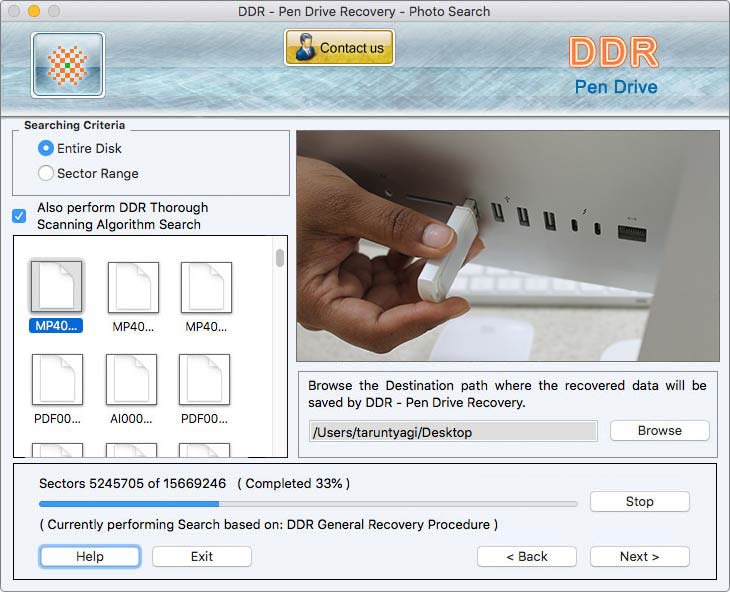Click the 'Browse the Destination path' instruction text
The image size is (730, 592).
point(507,394)
